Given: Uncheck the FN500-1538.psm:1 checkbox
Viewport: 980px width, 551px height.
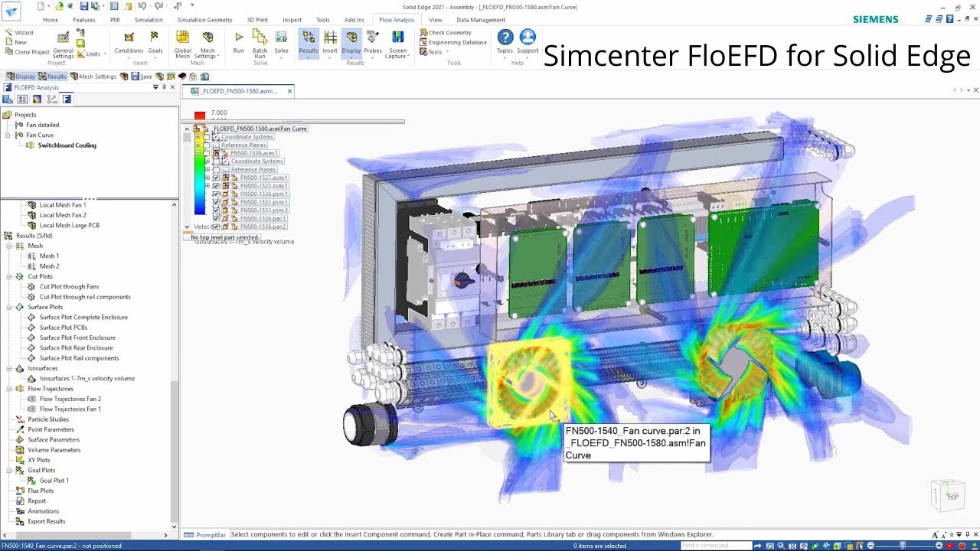Looking at the screenshot, I should 216,194.
